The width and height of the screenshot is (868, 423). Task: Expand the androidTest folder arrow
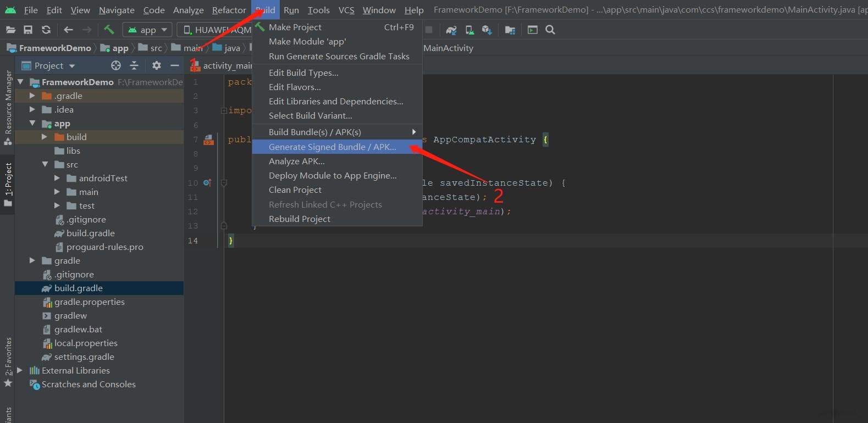(x=57, y=178)
